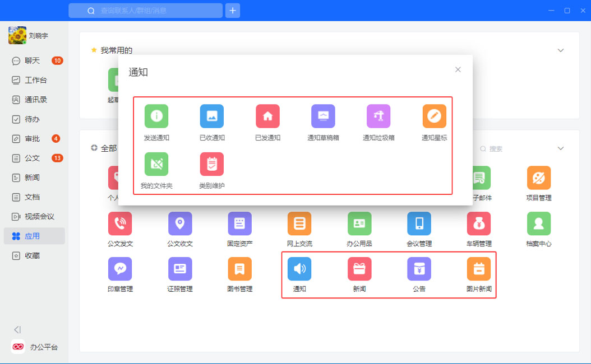Open the 已收通知 icon

click(212, 116)
